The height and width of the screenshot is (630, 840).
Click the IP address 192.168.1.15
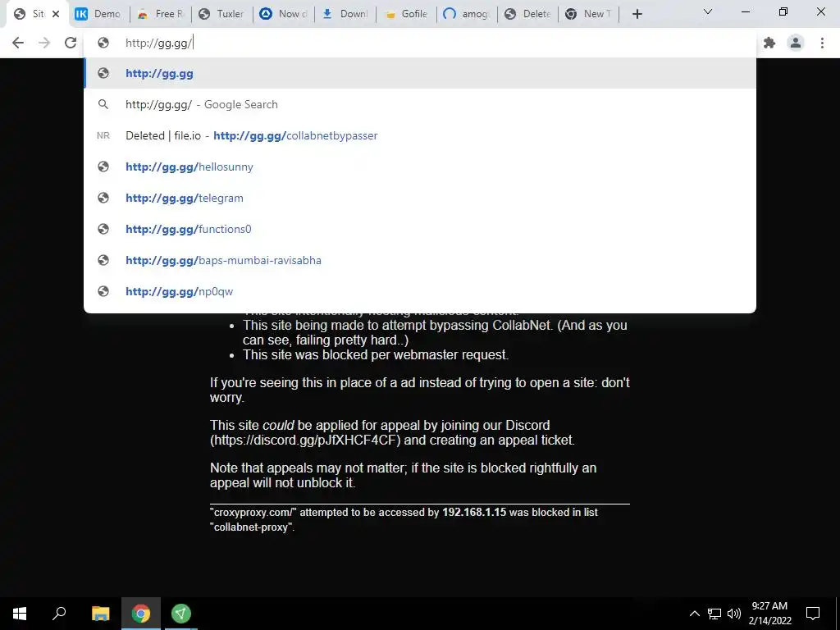pos(474,512)
